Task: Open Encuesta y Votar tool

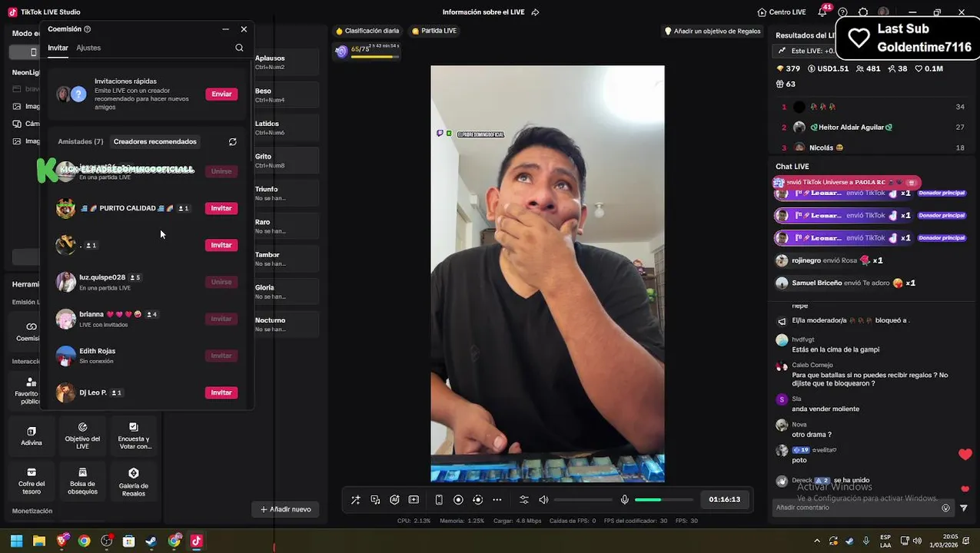Action: pos(134,436)
